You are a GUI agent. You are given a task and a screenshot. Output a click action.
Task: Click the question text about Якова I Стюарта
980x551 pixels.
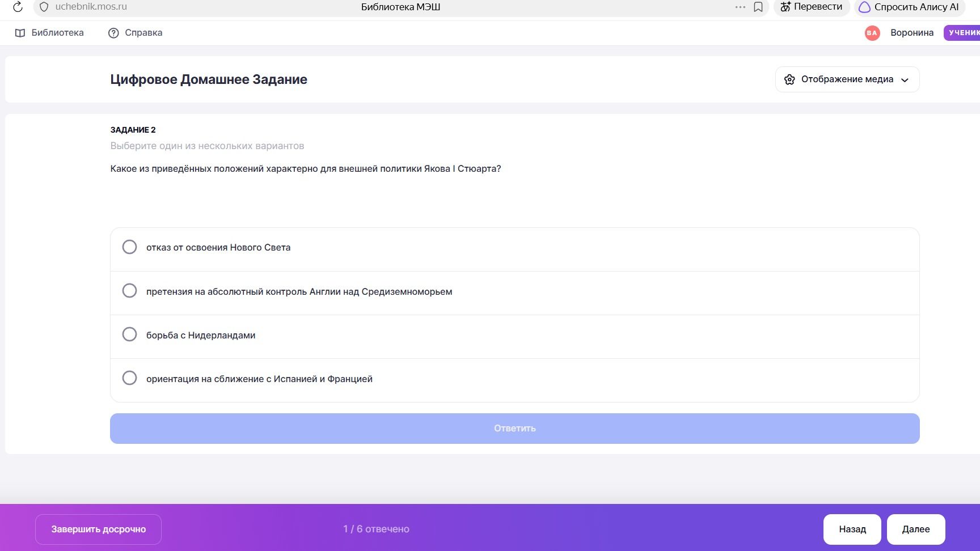click(306, 169)
